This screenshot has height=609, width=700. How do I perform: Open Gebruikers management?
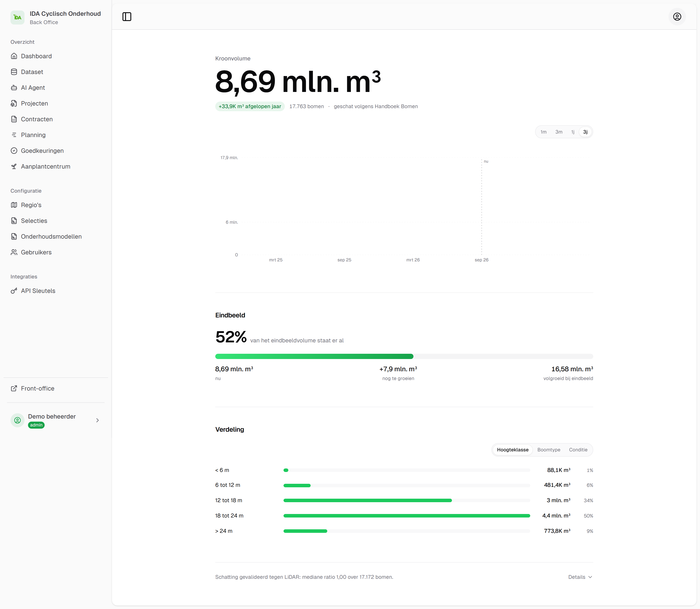pos(56,252)
